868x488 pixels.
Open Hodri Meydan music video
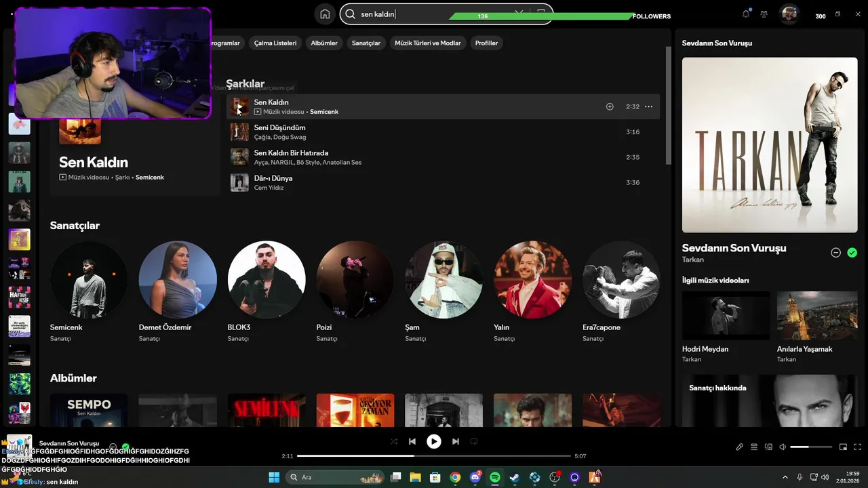(726, 327)
